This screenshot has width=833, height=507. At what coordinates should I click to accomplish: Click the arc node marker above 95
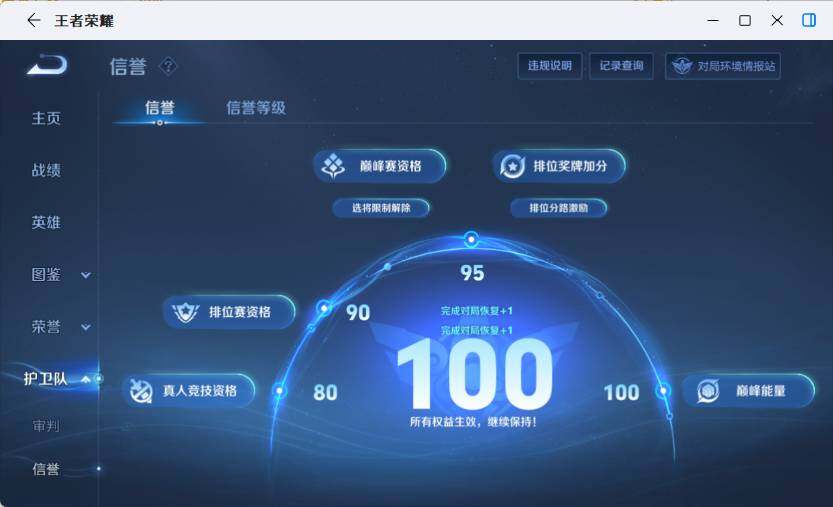point(471,240)
